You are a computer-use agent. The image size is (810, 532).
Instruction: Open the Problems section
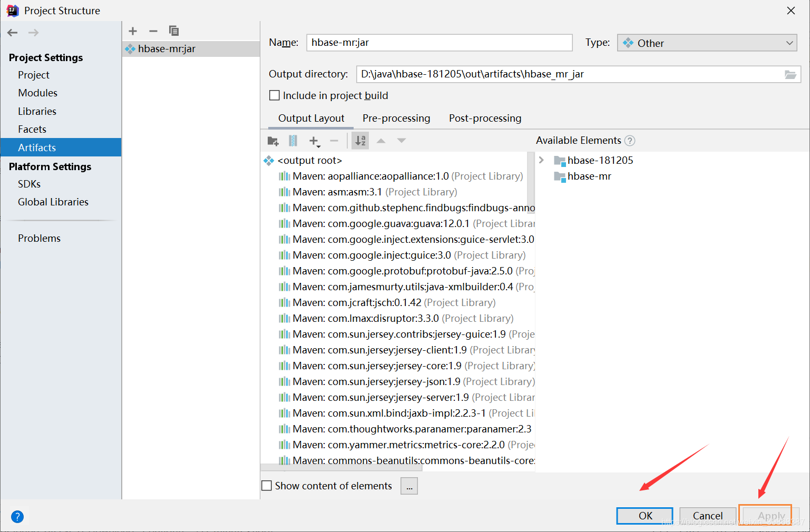tap(39, 238)
